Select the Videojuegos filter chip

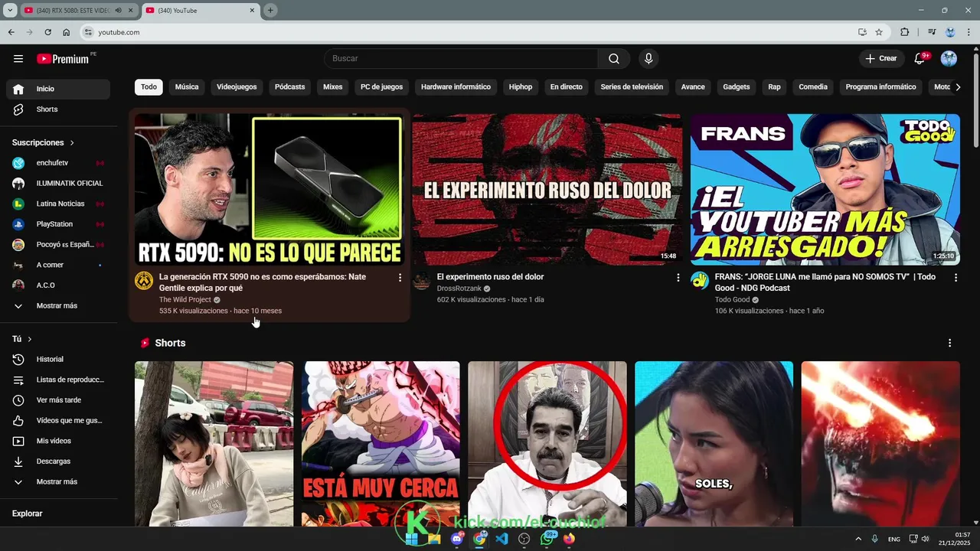pos(237,87)
